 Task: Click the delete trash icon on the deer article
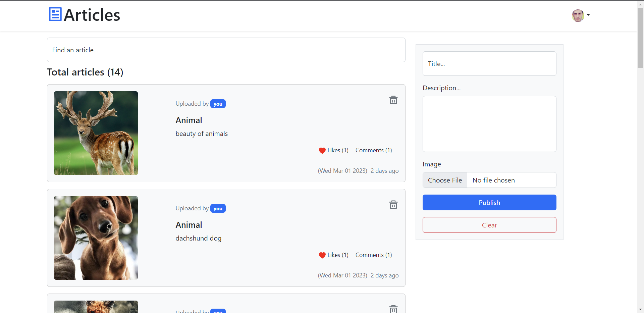click(x=393, y=100)
